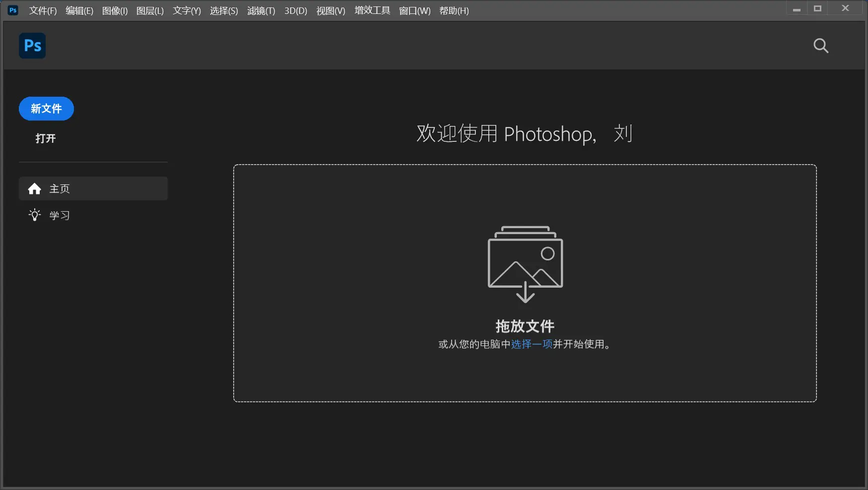Switch to the 主页 sidebar tab
Screen dimensions: 868x490
click(59, 188)
